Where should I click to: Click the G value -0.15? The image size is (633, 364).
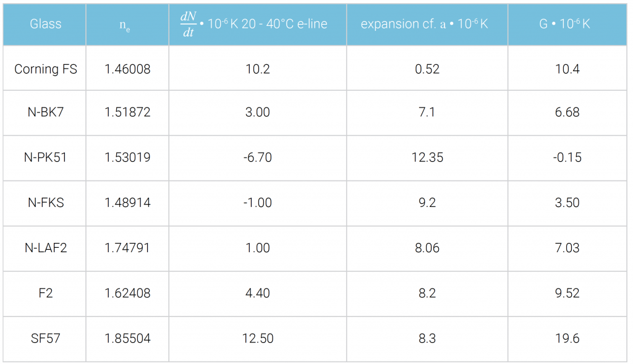[567, 158]
